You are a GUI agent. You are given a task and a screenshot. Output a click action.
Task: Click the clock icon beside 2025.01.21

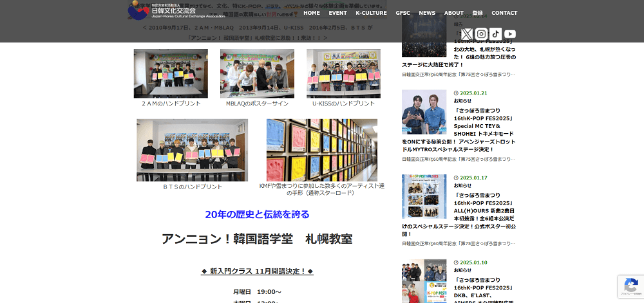pyautogui.click(x=456, y=93)
